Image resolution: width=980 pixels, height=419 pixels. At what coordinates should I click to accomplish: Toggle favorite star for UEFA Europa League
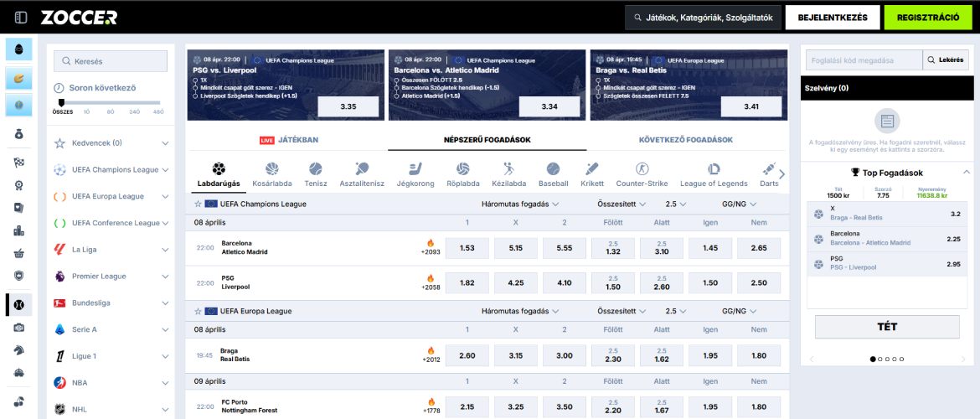coord(198,311)
